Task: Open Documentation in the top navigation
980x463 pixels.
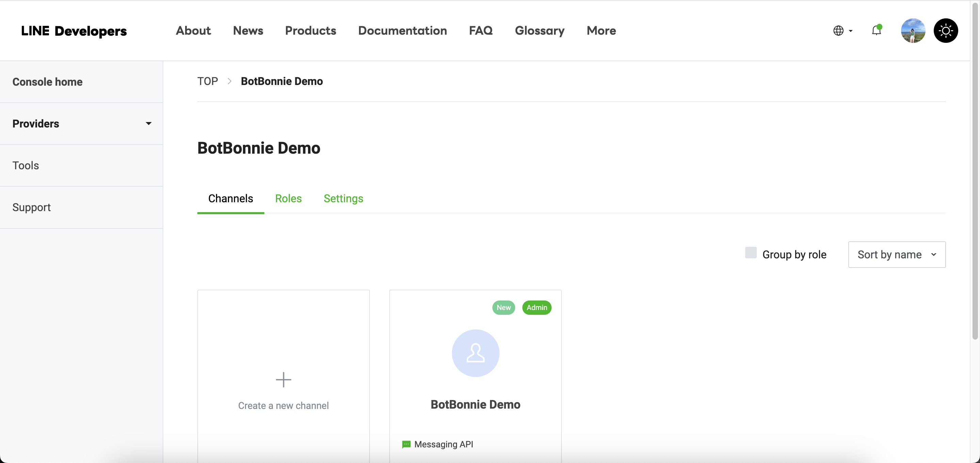Action: coord(402,30)
